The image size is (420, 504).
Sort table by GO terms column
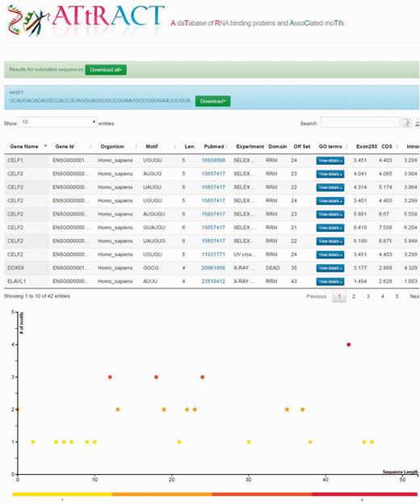(x=332, y=146)
